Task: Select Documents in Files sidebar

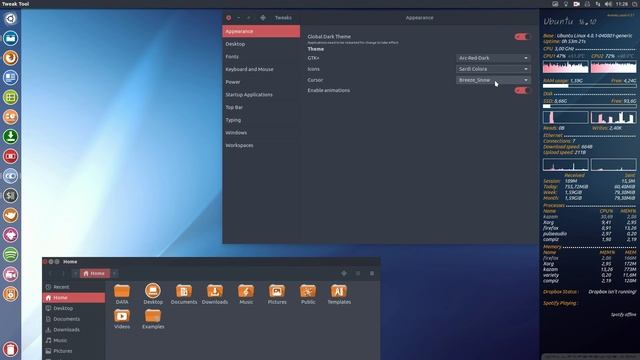Action: 74,319
